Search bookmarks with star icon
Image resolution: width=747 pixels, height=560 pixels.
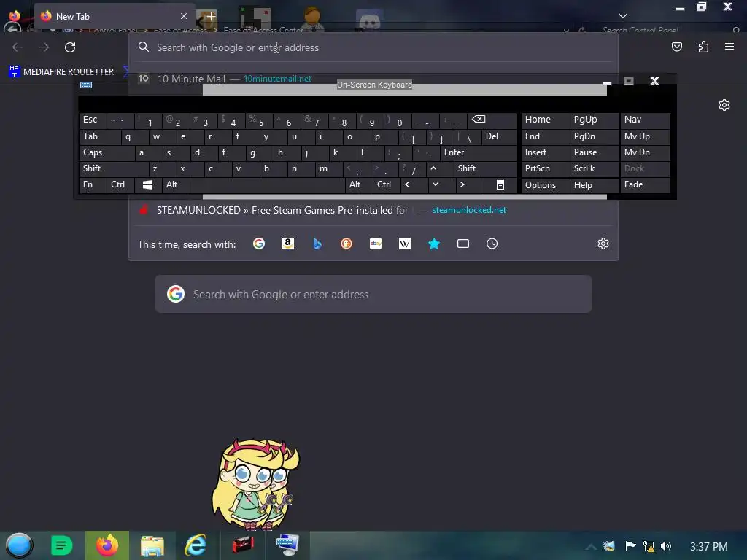(433, 244)
